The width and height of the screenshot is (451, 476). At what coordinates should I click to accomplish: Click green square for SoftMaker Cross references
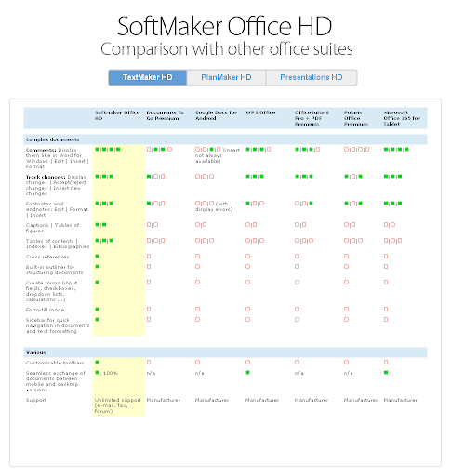click(x=97, y=256)
